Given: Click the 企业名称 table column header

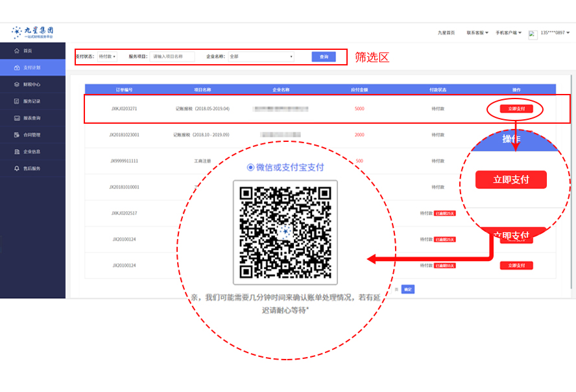Looking at the screenshot, I should 281,89.
